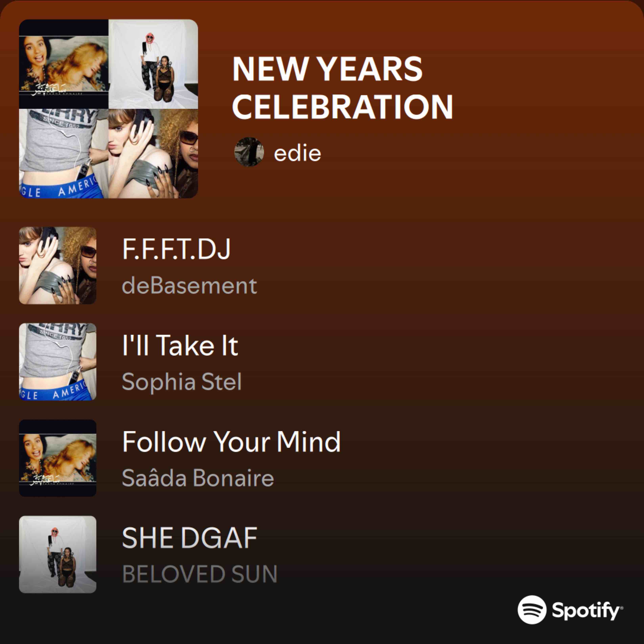
Task: Open the F.F.F.T.DJ track artwork
Action: click(58, 265)
